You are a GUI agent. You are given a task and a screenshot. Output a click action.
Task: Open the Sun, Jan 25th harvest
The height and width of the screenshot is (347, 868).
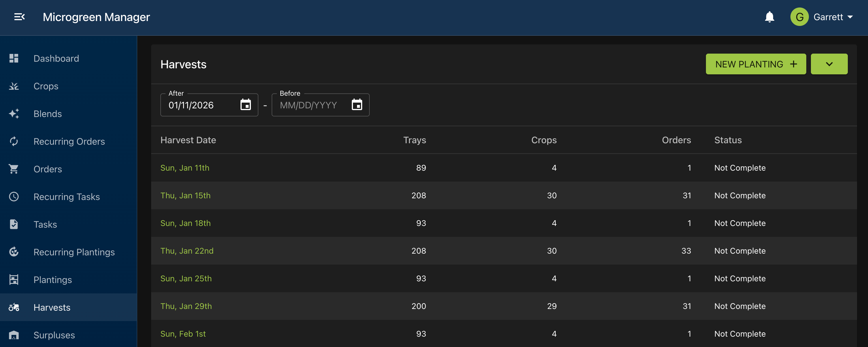pyautogui.click(x=186, y=278)
